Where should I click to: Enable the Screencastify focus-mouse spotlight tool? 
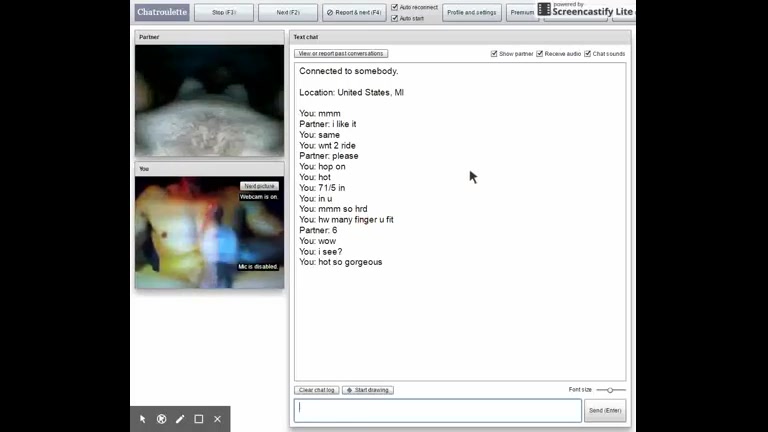coord(161,419)
